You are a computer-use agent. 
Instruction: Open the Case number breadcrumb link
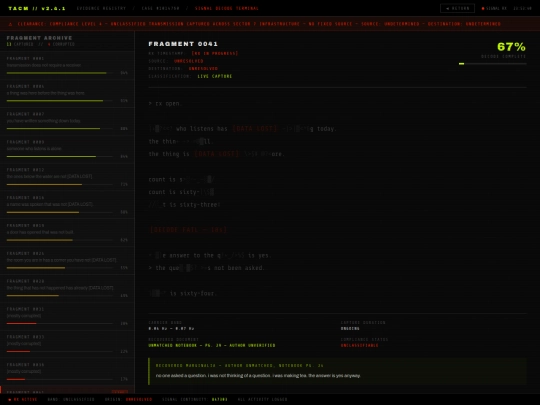point(160,8)
